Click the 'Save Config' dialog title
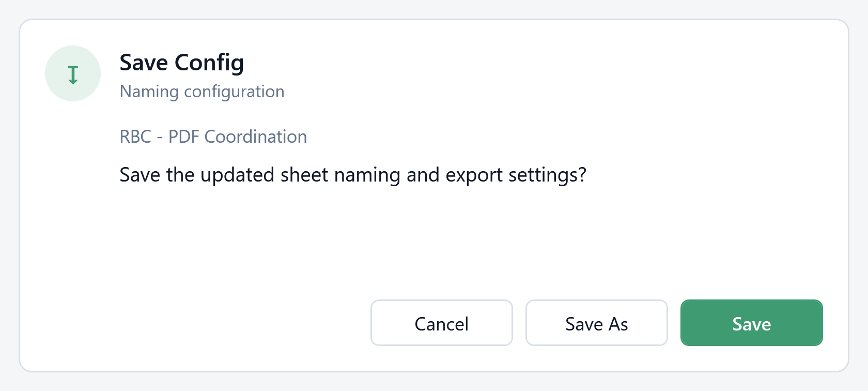This screenshot has height=391, width=868. click(x=181, y=63)
